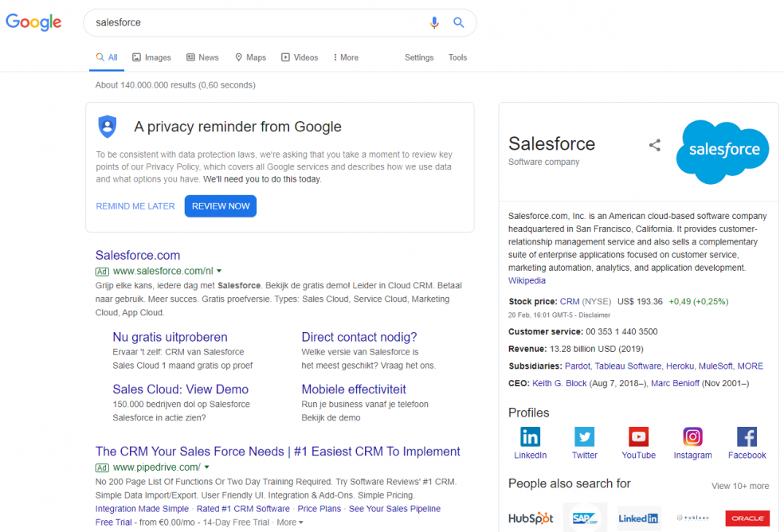
Task: Open Salesforce Twitter profile icon
Action: click(585, 436)
